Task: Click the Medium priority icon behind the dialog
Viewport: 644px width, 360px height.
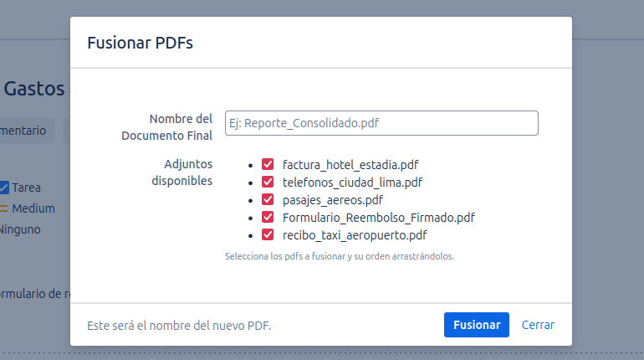Action: 3,208
